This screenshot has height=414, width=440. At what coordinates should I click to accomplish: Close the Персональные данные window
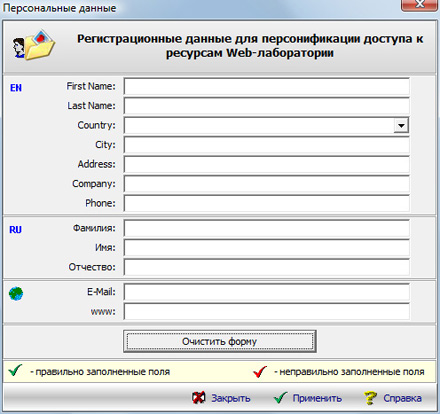click(x=419, y=5)
